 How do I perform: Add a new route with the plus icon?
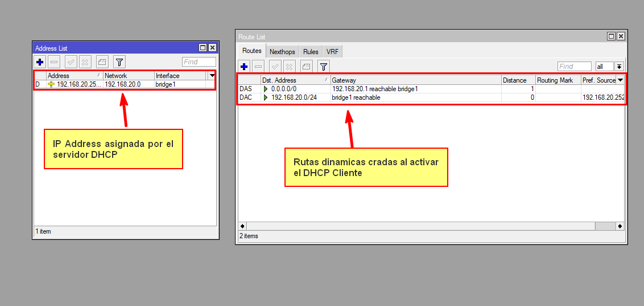pos(245,67)
